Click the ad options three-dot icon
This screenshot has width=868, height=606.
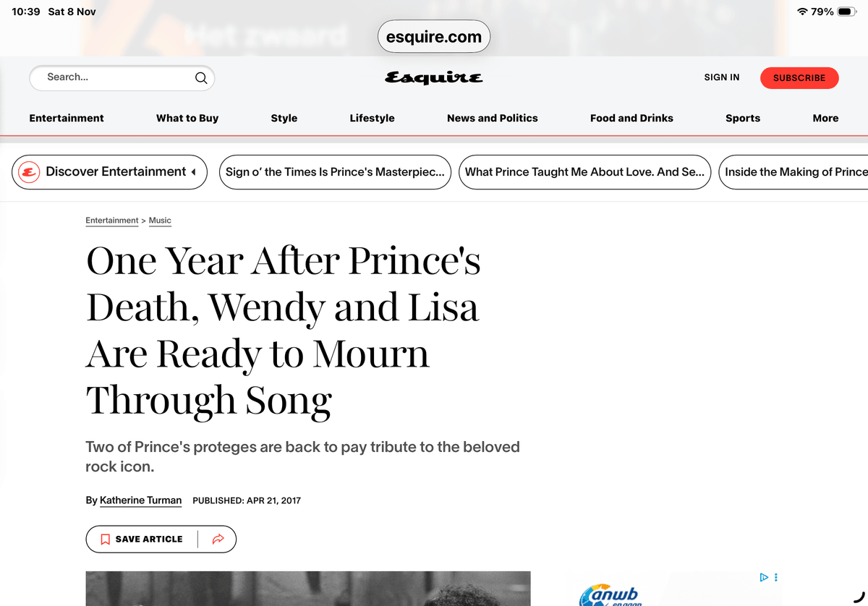pos(776,577)
